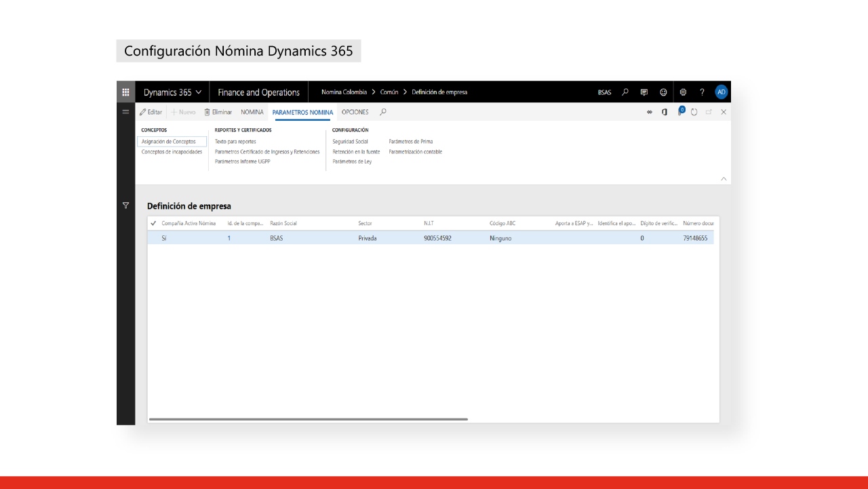The height and width of the screenshot is (489, 868).
Task: Click the Nomina Colombia breadcrumb
Action: (344, 92)
